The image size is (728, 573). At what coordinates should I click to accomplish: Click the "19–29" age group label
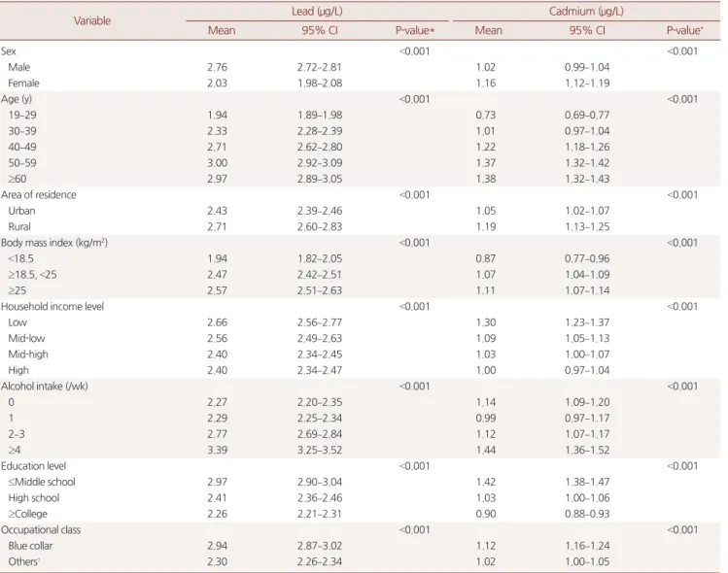point(22,115)
